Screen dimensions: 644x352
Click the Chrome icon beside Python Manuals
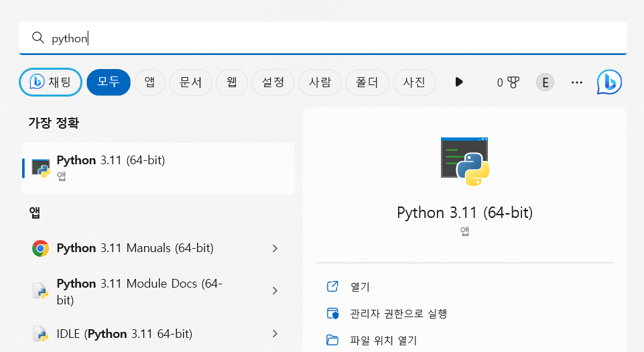tap(40, 248)
